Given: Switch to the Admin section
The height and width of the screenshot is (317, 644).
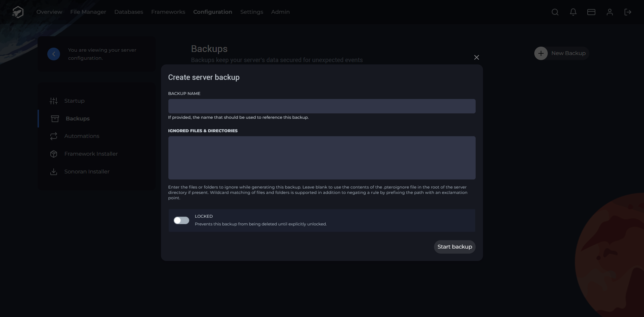Looking at the screenshot, I should pos(280,12).
